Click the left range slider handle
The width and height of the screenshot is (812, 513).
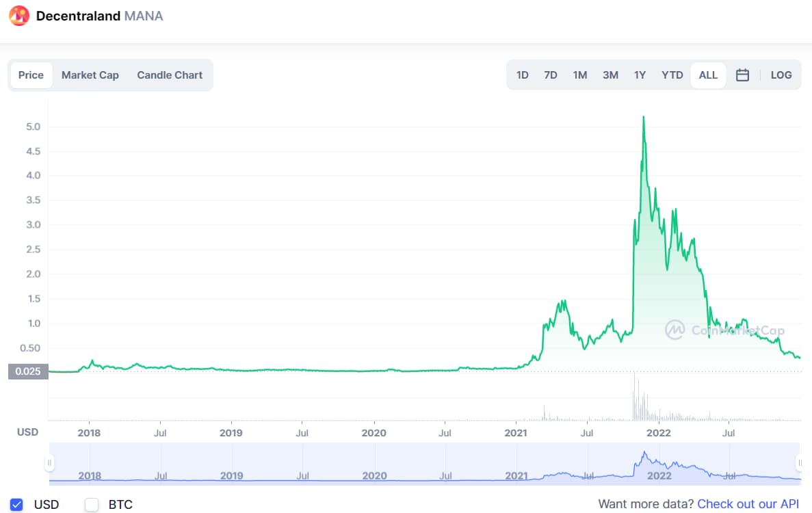(49, 463)
